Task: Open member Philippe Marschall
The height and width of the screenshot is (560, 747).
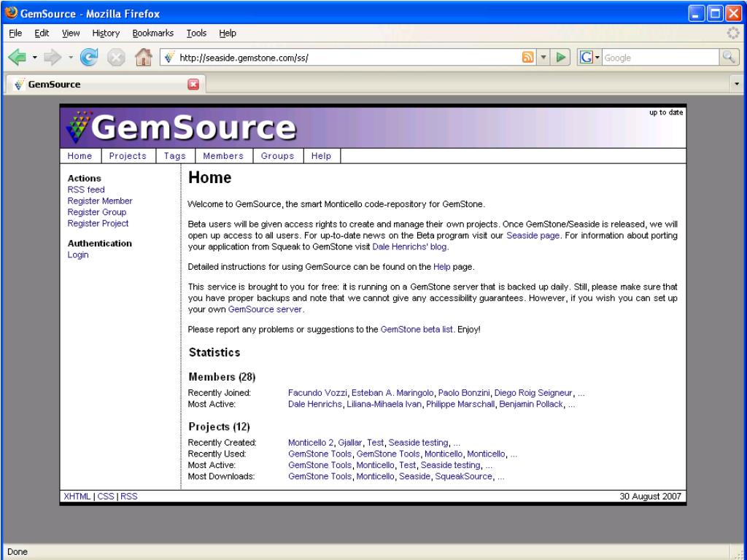Action: click(x=460, y=404)
